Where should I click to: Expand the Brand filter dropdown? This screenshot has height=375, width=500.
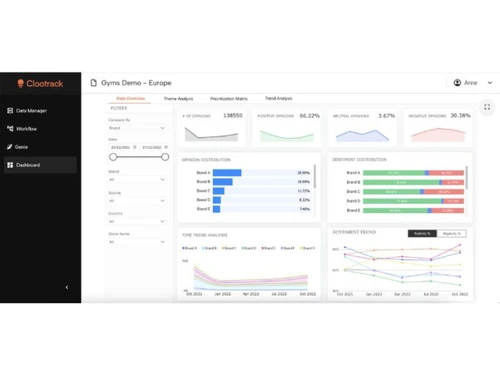click(137, 180)
